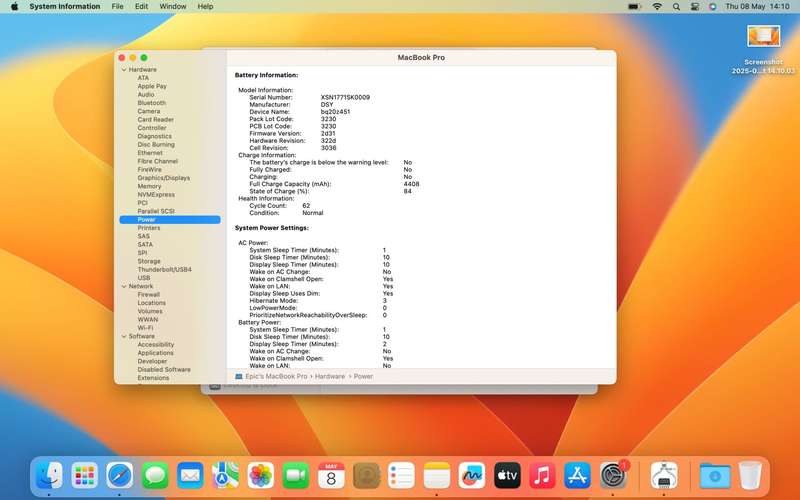Image resolution: width=800 pixels, height=500 pixels.
Task: Open Calendar showing May 8
Action: [x=331, y=475]
